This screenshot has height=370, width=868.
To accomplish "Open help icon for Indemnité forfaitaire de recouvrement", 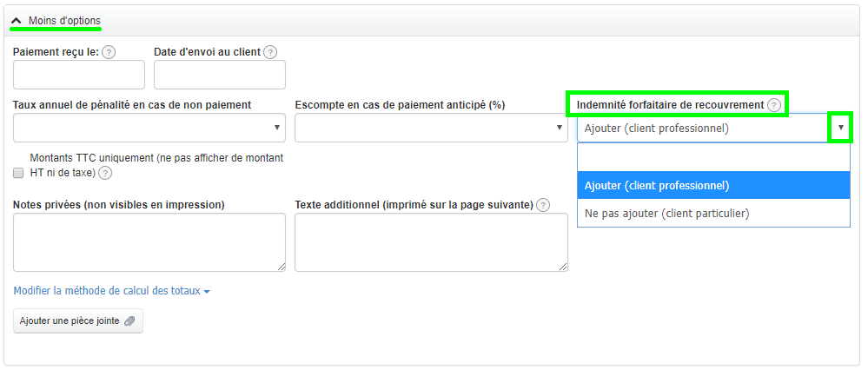I will (x=774, y=105).
